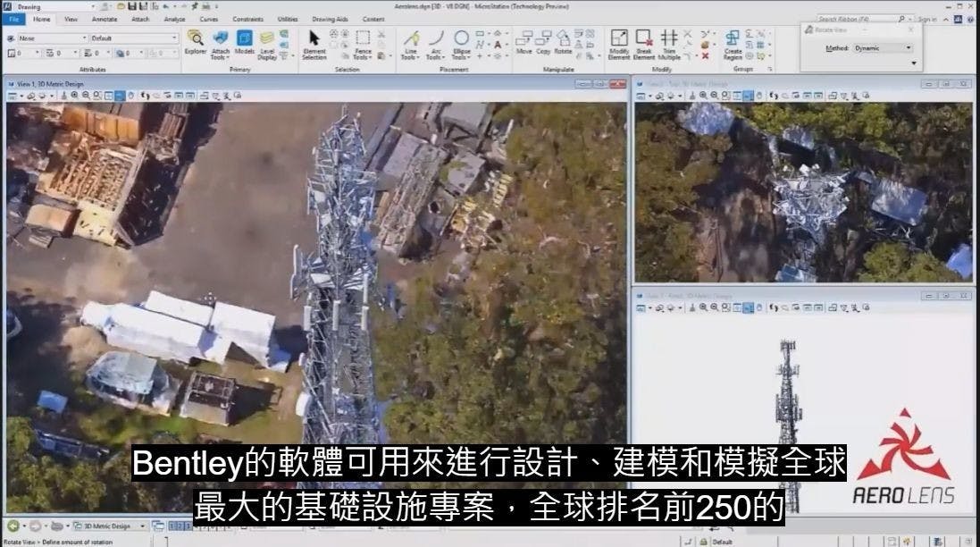Click the red Delete Element icon
Screen dimensions: 980x547
pos(705,55)
